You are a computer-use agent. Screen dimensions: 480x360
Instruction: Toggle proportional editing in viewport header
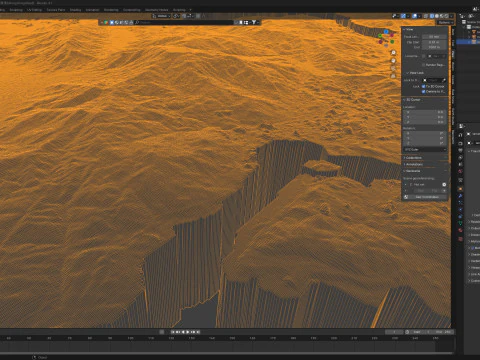point(198,16)
